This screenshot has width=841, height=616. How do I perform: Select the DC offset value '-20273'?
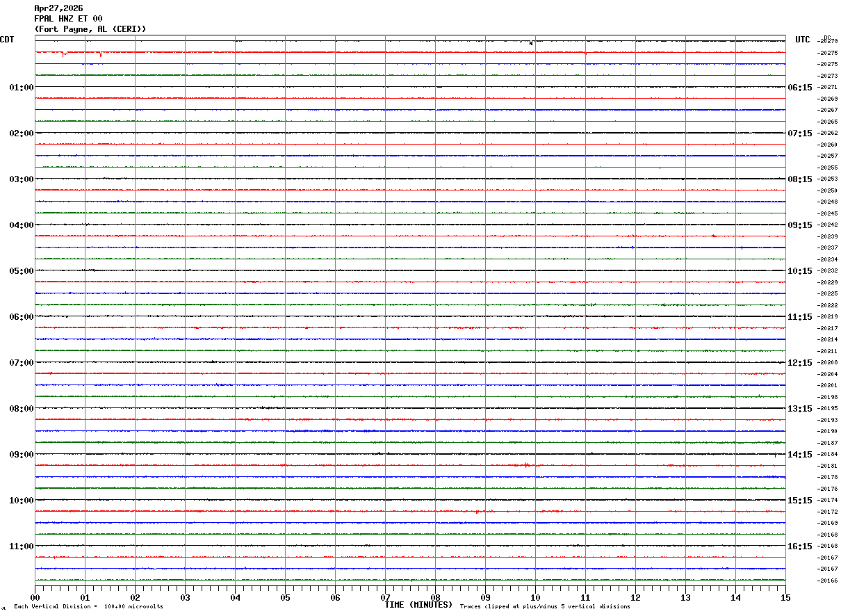click(x=827, y=76)
